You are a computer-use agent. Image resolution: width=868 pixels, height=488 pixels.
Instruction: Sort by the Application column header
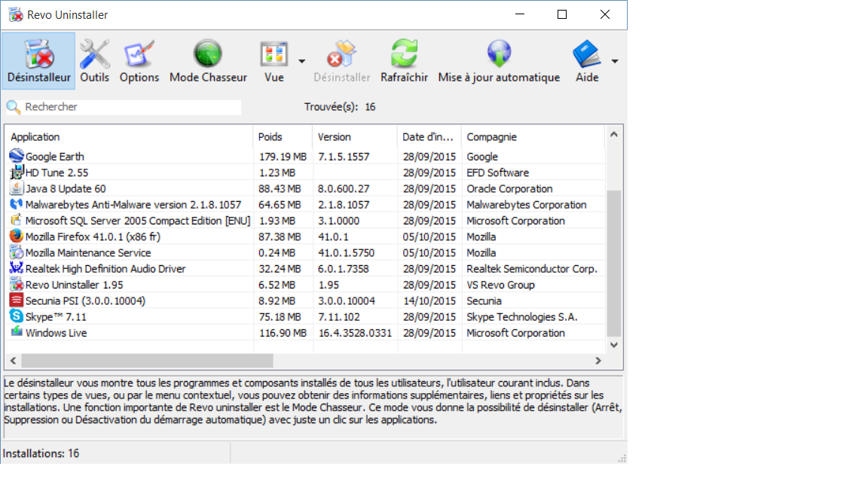point(129,136)
